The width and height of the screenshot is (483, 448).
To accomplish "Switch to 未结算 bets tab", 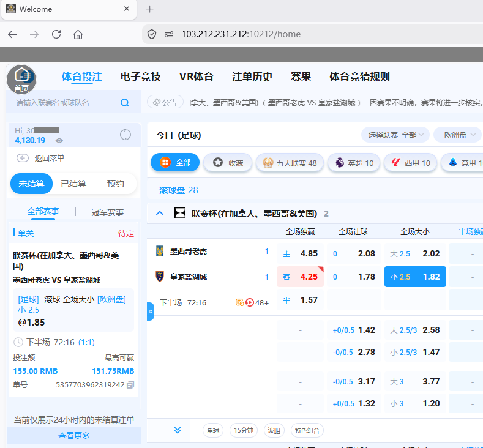I will click(31, 184).
